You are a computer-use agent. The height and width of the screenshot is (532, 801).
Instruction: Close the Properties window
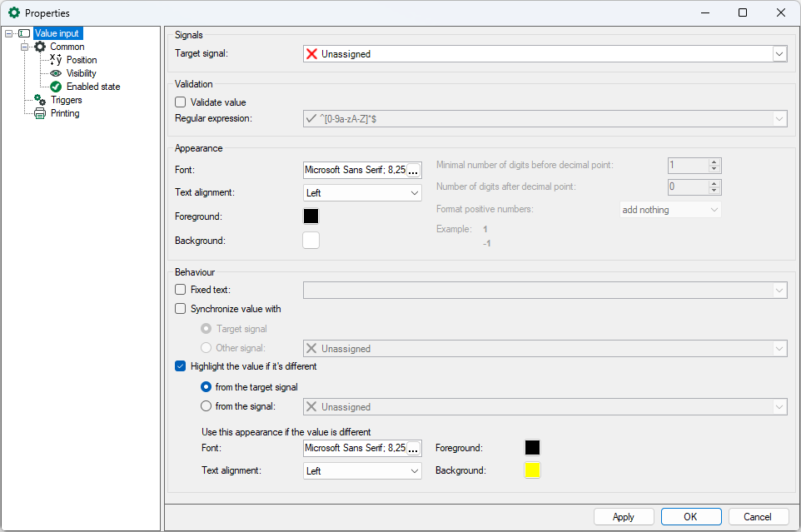coord(780,12)
